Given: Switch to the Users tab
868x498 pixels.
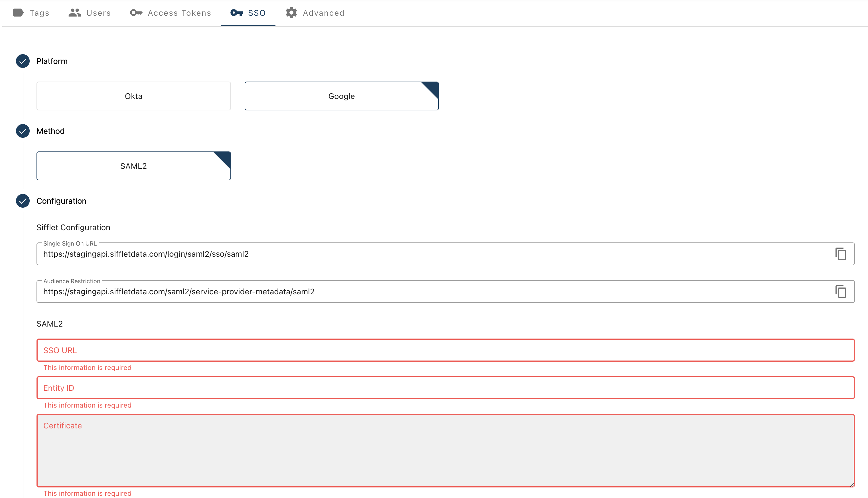Looking at the screenshot, I should coord(98,13).
